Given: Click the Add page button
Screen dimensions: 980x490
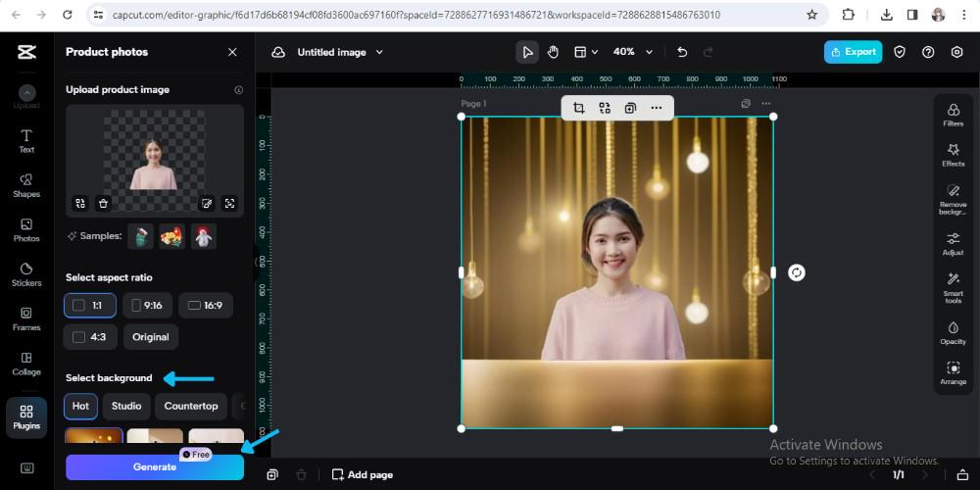Looking at the screenshot, I should pyautogui.click(x=363, y=475).
